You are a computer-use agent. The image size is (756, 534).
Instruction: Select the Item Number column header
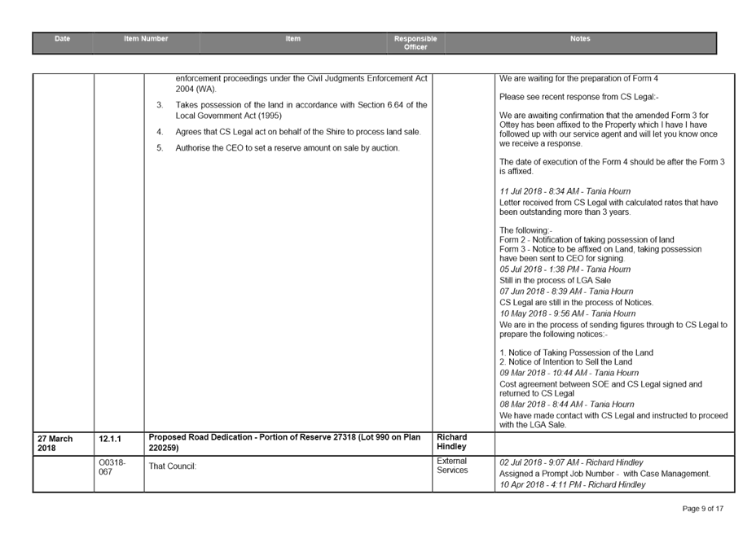pyautogui.click(x=147, y=37)
